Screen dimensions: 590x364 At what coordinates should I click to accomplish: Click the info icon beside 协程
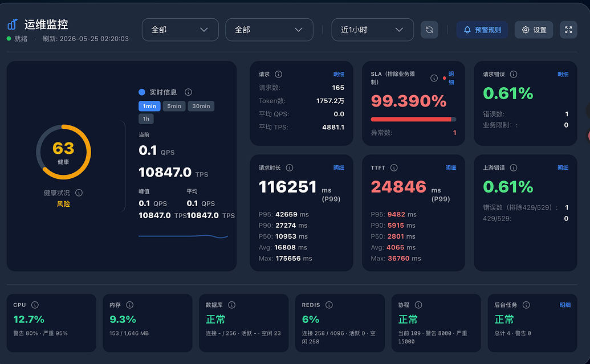click(418, 305)
